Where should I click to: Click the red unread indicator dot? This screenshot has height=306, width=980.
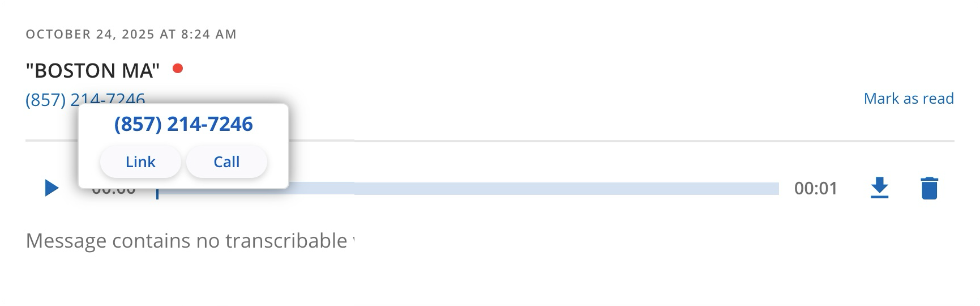click(x=178, y=69)
